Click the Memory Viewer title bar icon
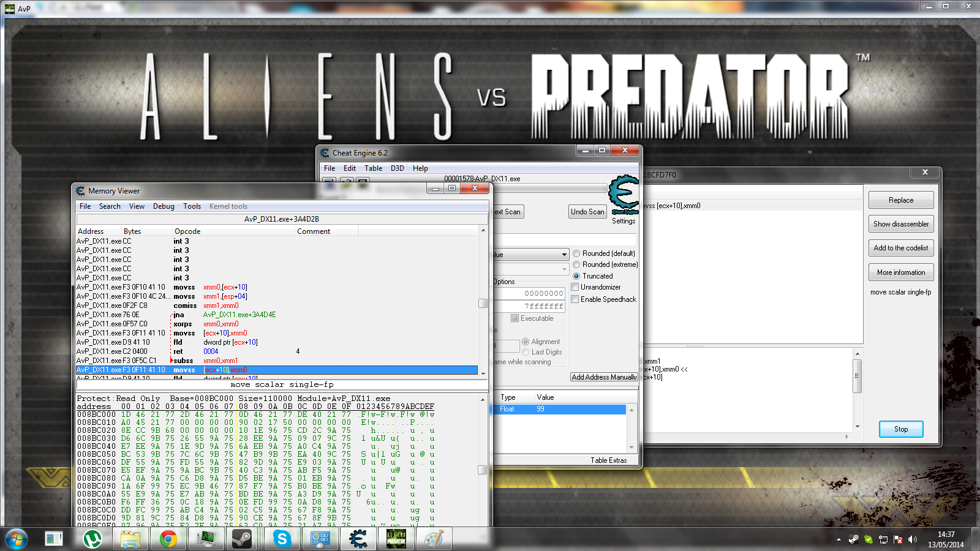 tap(80, 191)
